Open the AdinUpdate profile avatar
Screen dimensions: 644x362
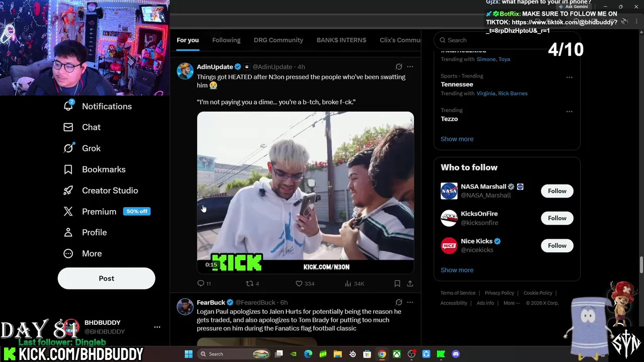[185, 71]
